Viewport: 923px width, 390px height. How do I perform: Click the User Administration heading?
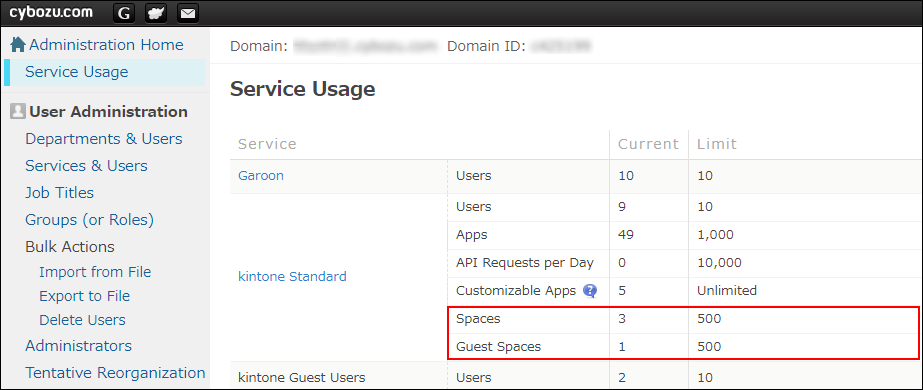pos(108,112)
